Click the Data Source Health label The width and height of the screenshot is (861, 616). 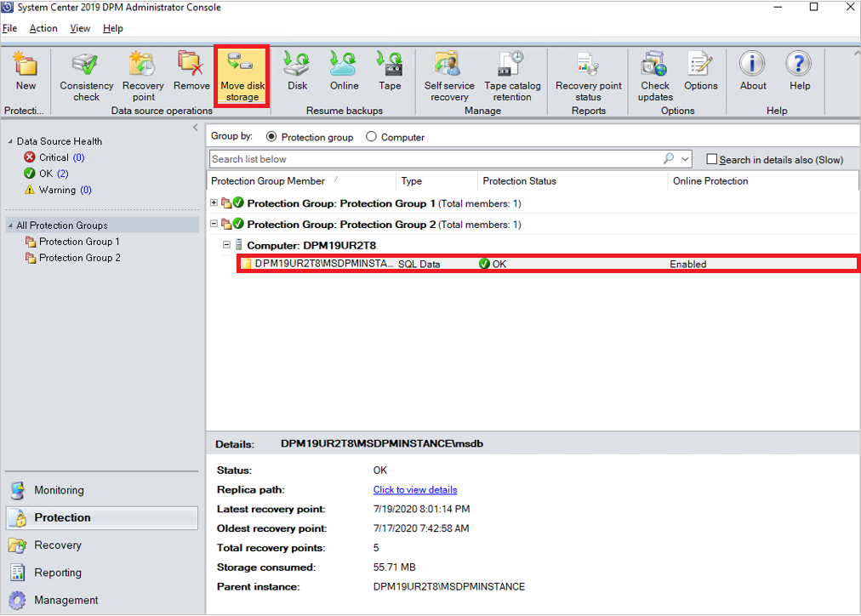click(60, 141)
